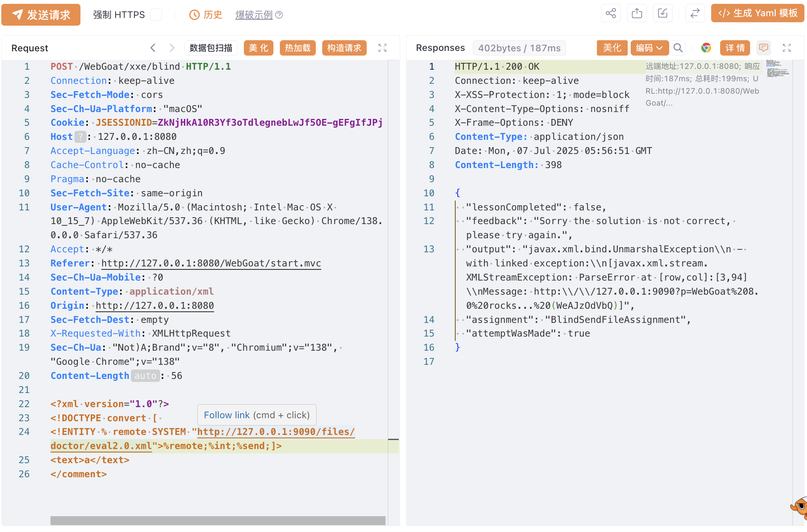Viewport: 807px width, 532px height.
Task: Click the Content-Type application/xml value in request
Action: (x=172, y=292)
